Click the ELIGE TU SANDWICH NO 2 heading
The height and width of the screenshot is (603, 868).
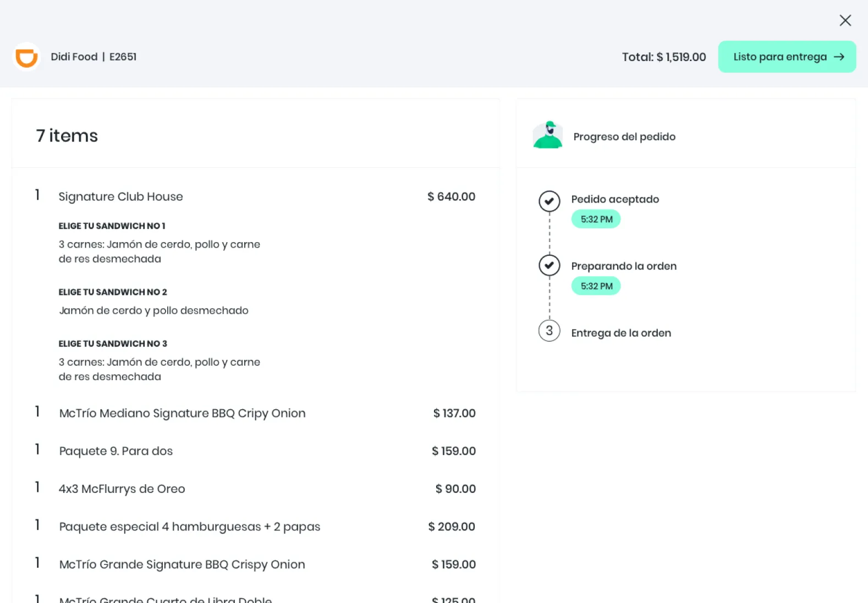point(113,292)
